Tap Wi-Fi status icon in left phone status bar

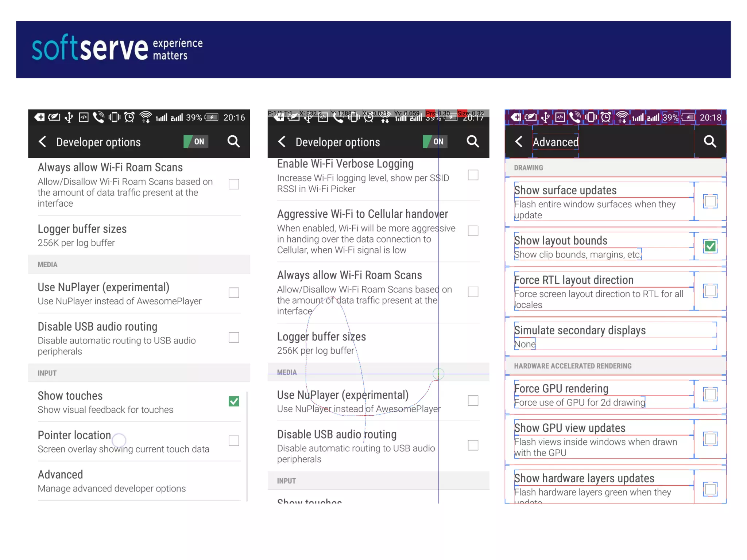pos(146,117)
